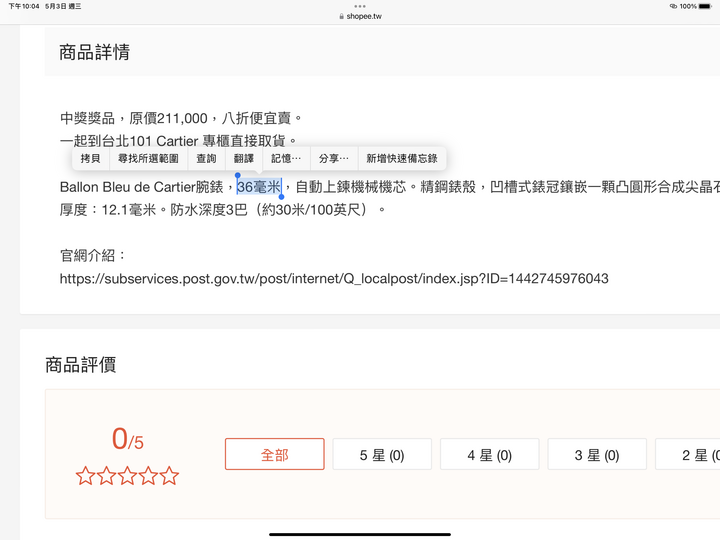This screenshot has width=720, height=540.
Task: Tap the three-dot multitasking icon at top
Action: click(x=360, y=6)
